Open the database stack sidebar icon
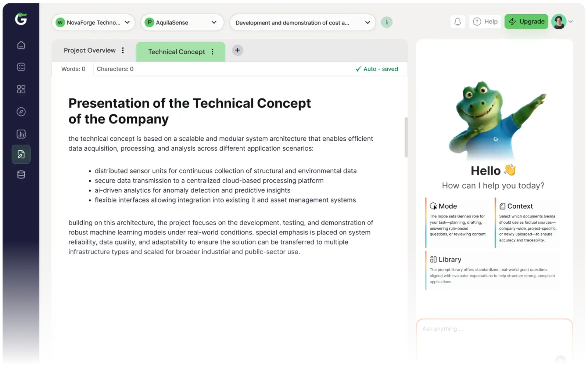 click(x=21, y=175)
